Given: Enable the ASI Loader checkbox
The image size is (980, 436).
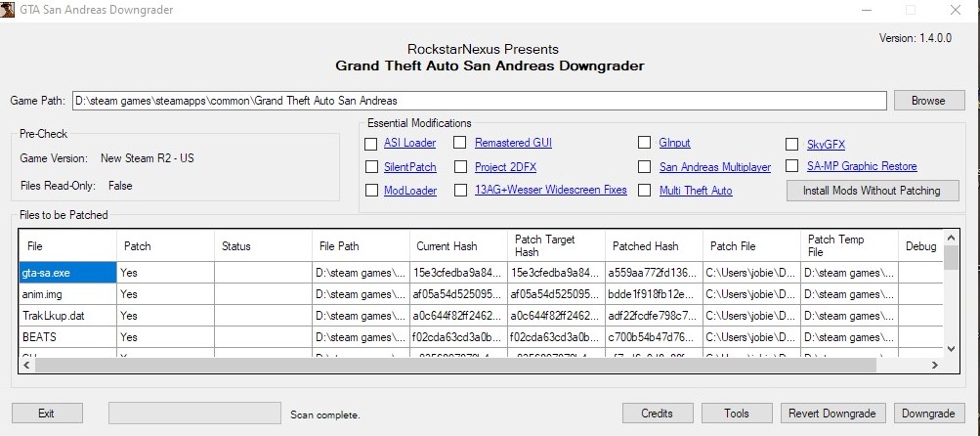Looking at the screenshot, I should click(371, 143).
